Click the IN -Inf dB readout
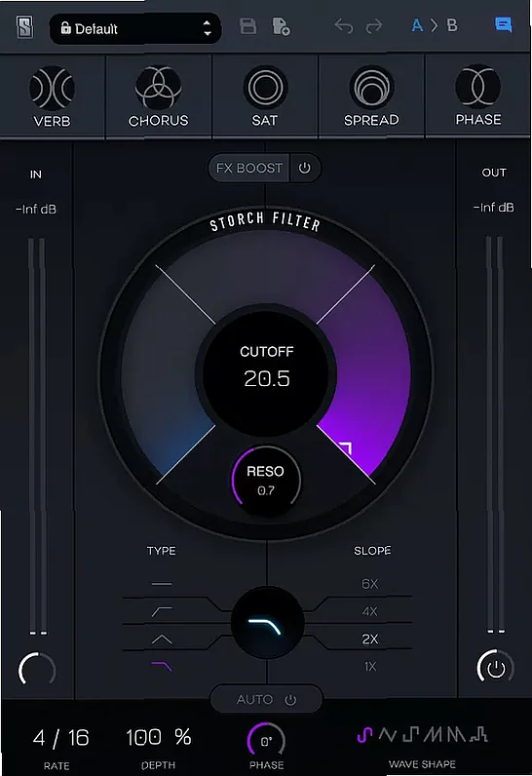The height and width of the screenshot is (776, 532). 36,210
